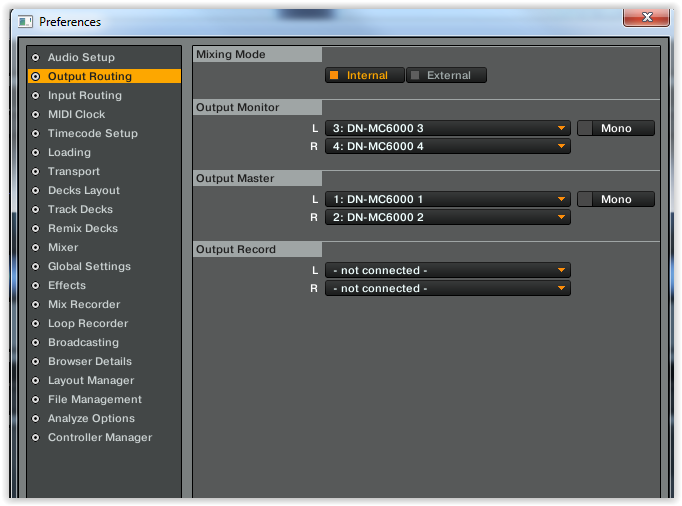Select MIDI Clock in sidebar

pos(76,115)
